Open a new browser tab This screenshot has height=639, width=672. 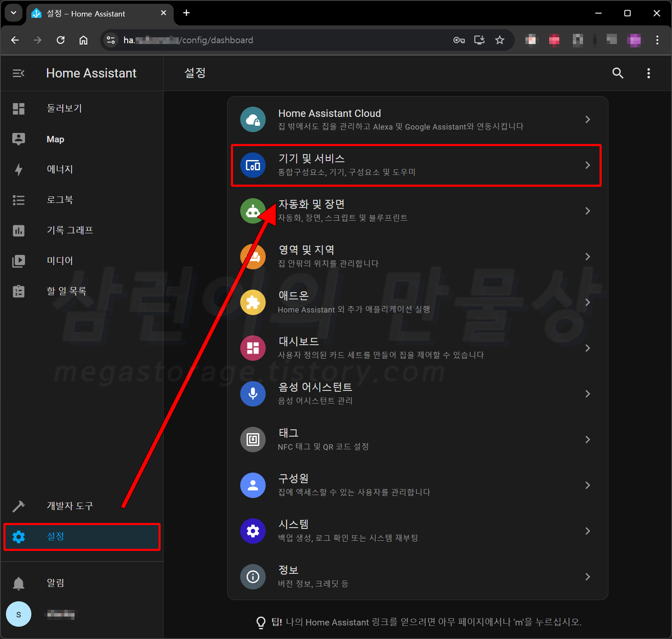pos(186,13)
